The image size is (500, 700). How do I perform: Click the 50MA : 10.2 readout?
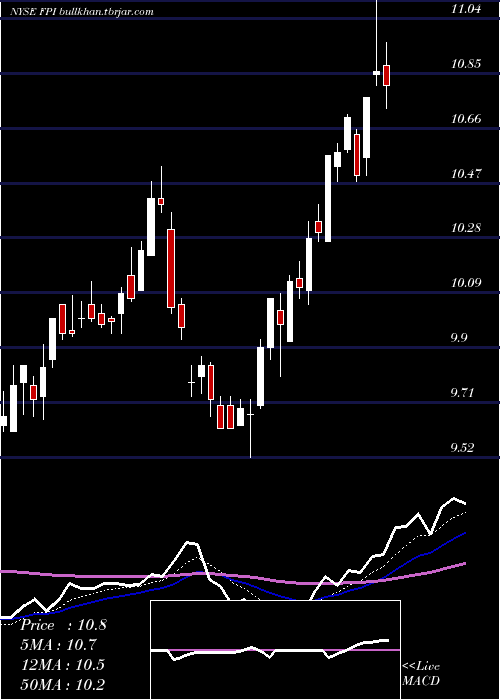[x=63, y=684]
